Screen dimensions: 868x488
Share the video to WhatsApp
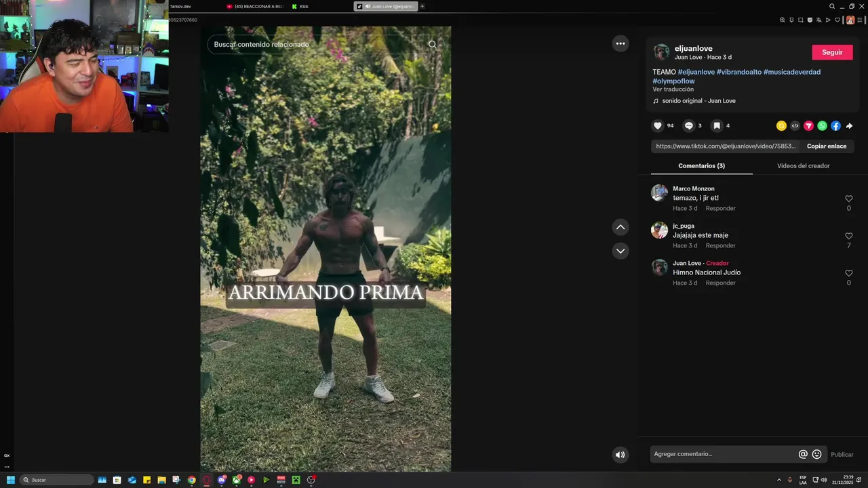coord(822,125)
